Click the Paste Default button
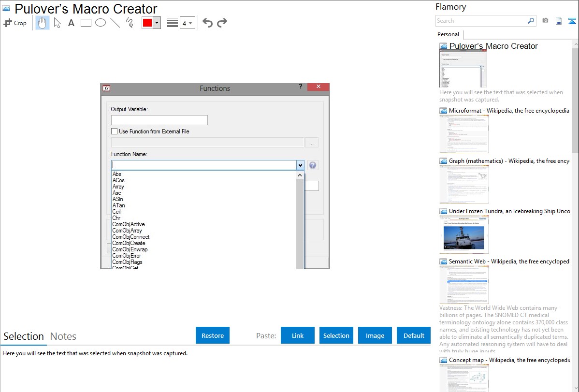 (x=414, y=335)
